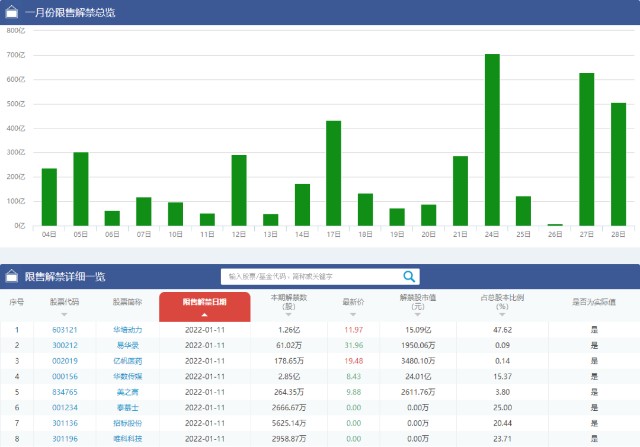Select the 序号 column header

pyautogui.click(x=16, y=301)
